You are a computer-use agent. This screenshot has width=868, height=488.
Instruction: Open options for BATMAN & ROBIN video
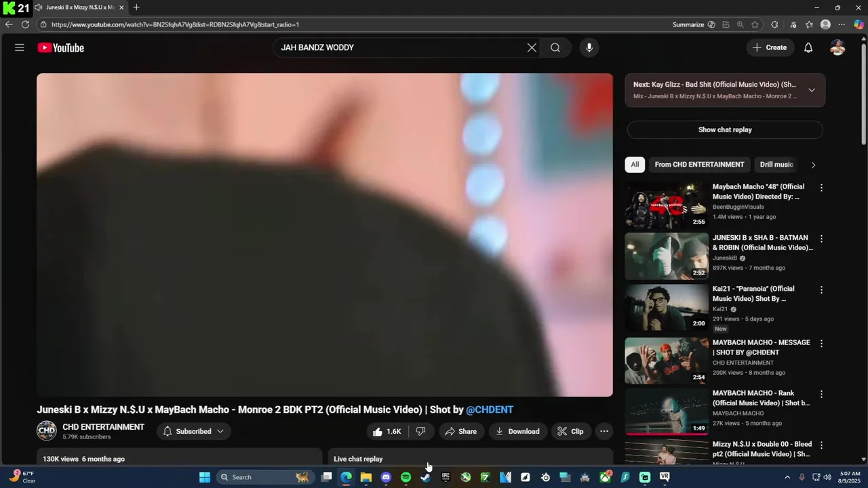[x=821, y=239]
